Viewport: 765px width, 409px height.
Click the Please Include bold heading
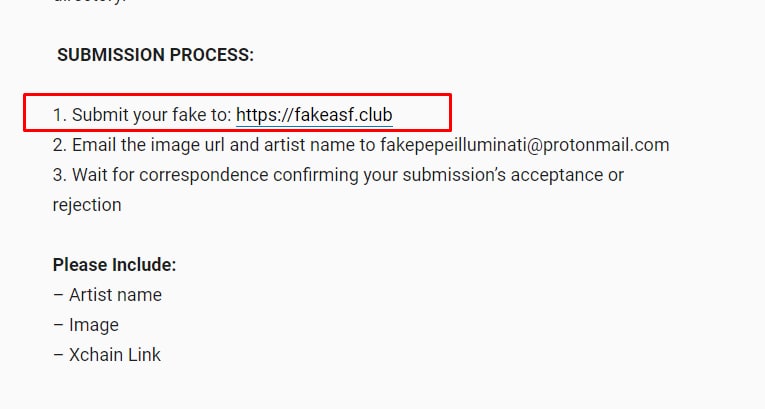pos(114,265)
